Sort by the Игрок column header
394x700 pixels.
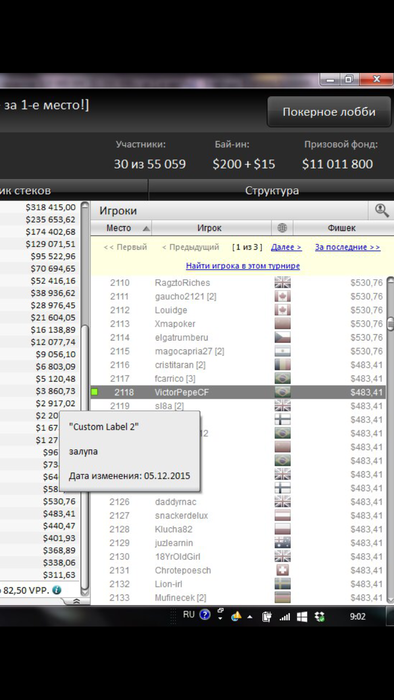coord(211,228)
